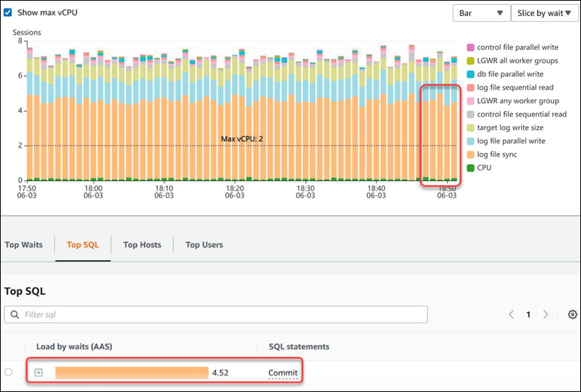Expand the Commit row plus icon
This screenshot has height=392, width=581.
coord(39,372)
